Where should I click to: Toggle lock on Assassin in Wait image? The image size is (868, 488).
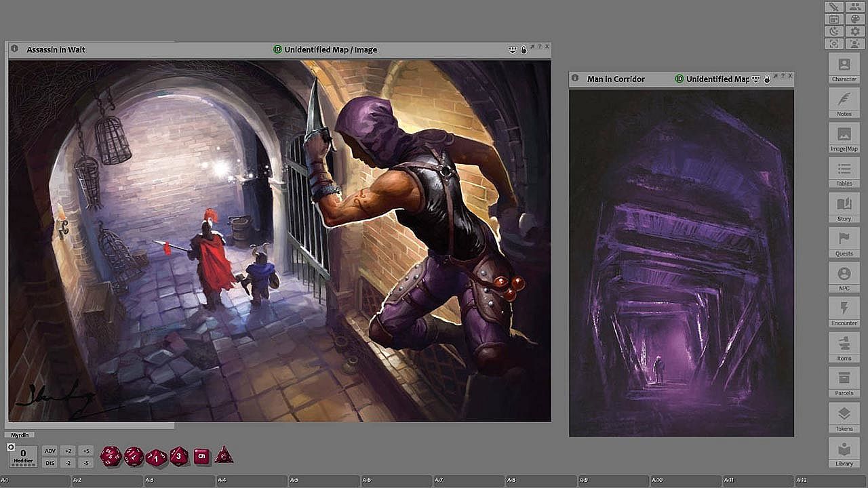[x=524, y=49]
